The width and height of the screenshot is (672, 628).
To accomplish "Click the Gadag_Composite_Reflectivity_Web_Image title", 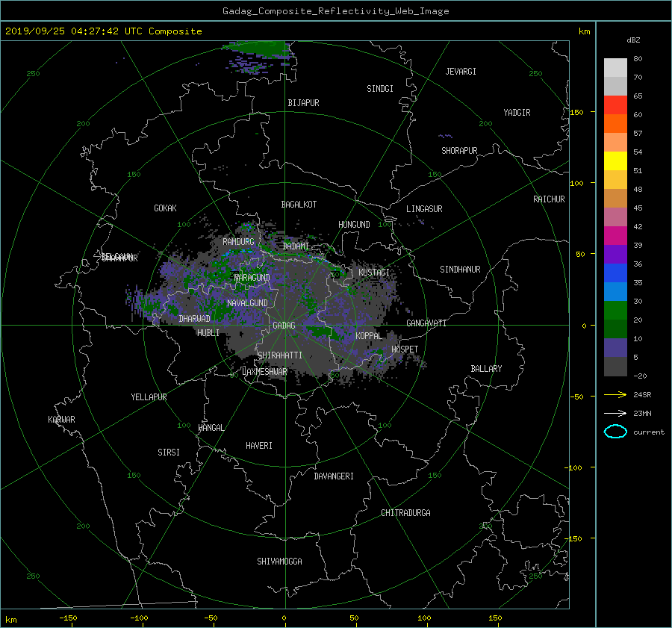I will tap(335, 11).
